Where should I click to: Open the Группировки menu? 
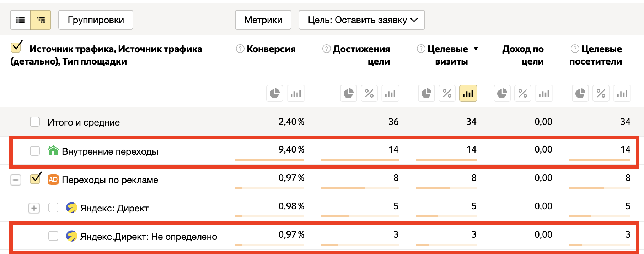(96, 20)
